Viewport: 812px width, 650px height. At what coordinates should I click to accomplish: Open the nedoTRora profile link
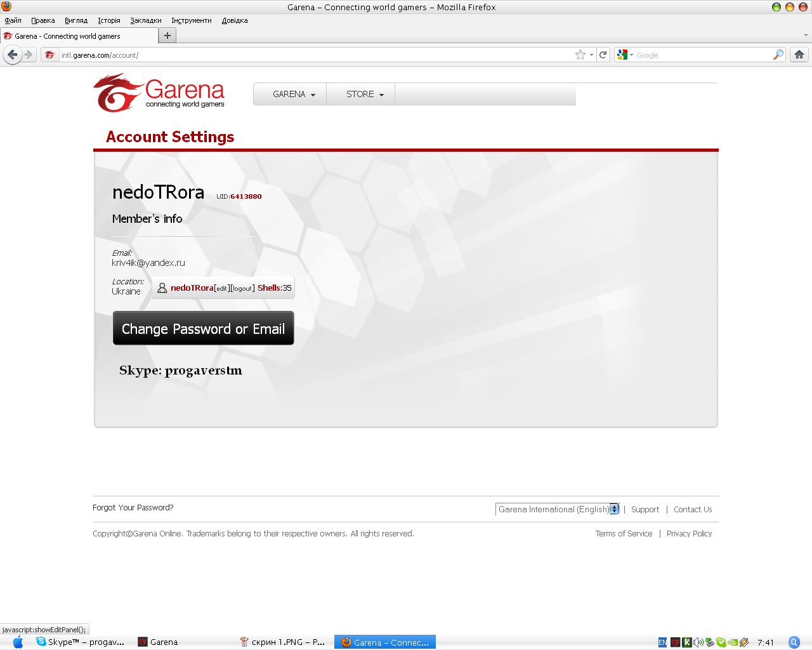[x=192, y=288]
